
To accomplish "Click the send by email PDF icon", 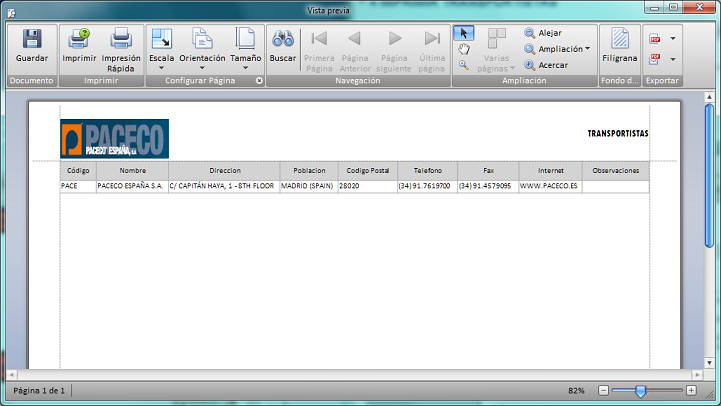I will click(x=655, y=59).
